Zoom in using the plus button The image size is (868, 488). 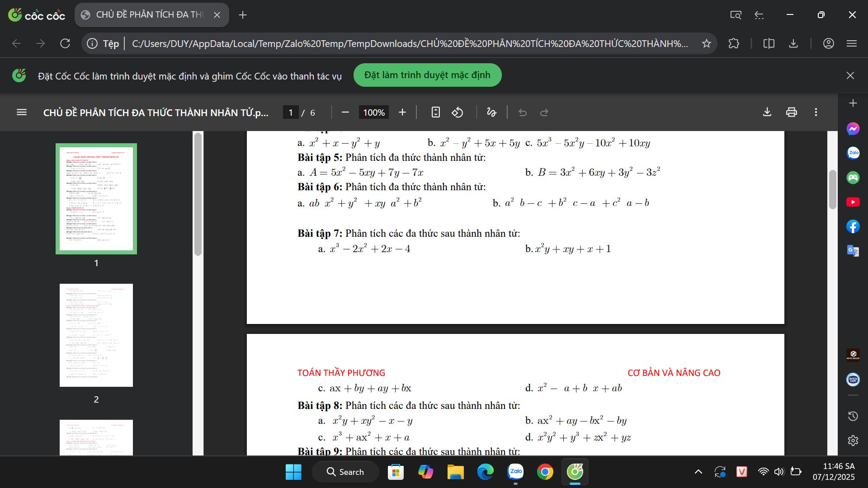click(402, 113)
